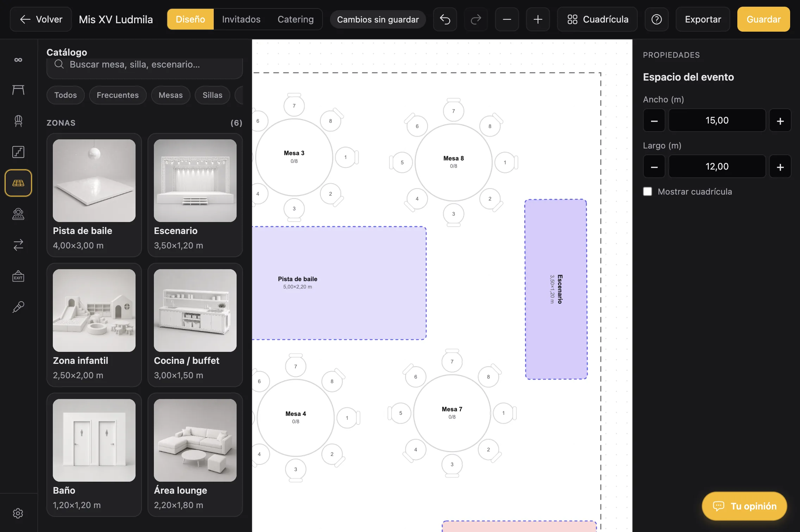800x532 pixels.
Task: Open help question mark icon
Action: coord(657,19)
